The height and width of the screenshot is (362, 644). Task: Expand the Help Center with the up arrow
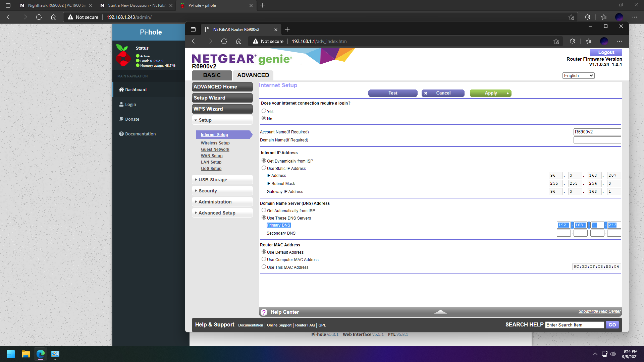[440, 312]
